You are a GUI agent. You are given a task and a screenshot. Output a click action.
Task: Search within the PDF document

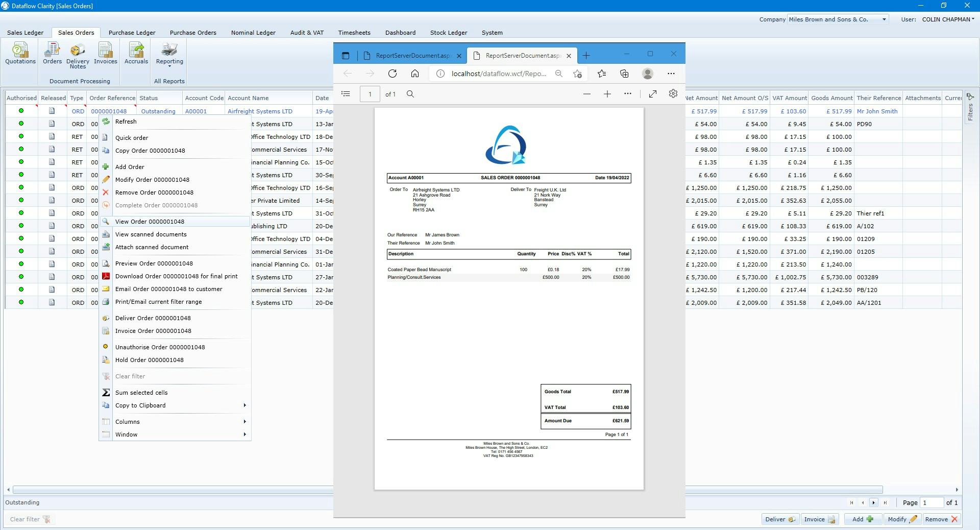[410, 94]
